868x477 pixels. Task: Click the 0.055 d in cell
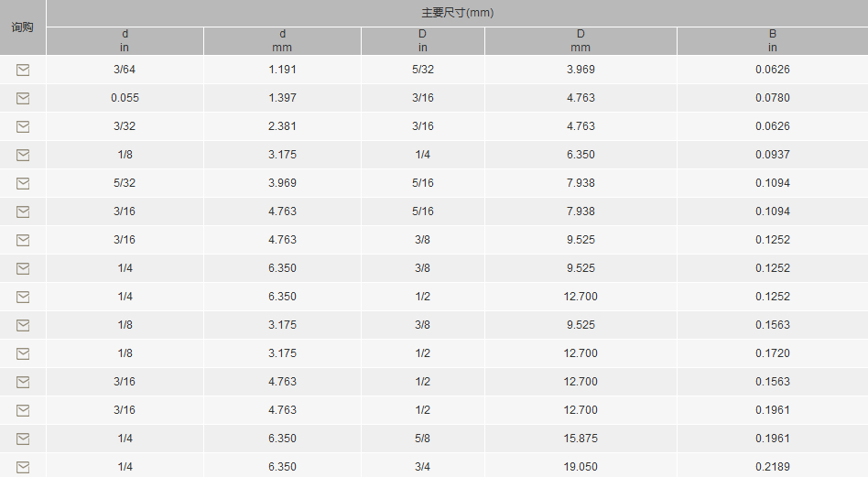(x=125, y=98)
